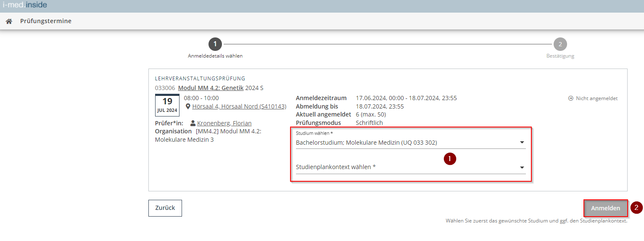Open the Modul MM 4.2: Genetik link
Viewport: 644px width, 241px height.
(x=211, y=88)
